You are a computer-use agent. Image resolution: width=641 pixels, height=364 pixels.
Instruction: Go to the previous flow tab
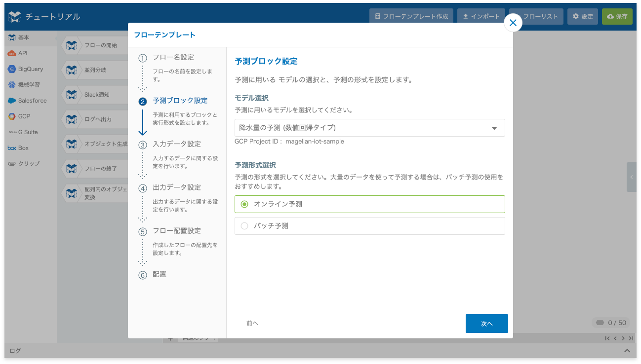(615, 338)
